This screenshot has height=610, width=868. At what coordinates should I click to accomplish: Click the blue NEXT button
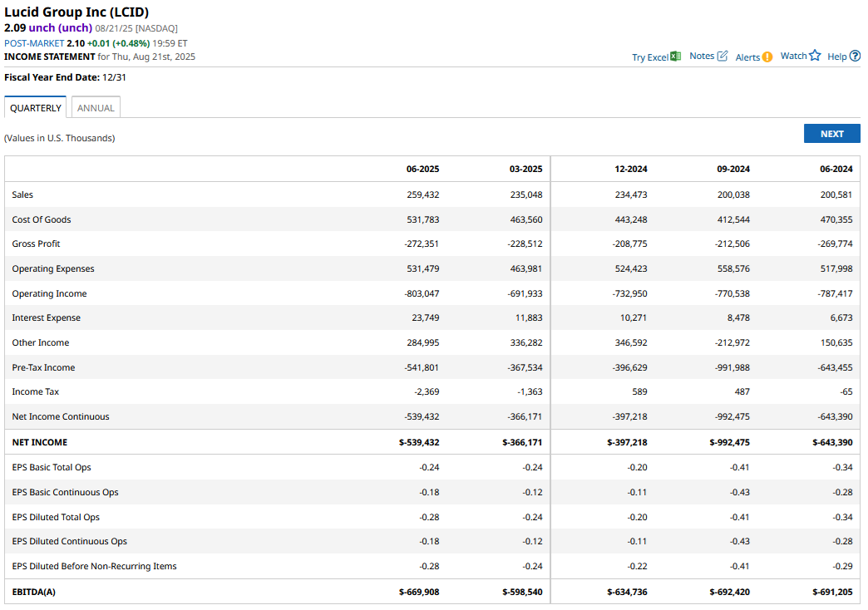[x=831, y=134]
